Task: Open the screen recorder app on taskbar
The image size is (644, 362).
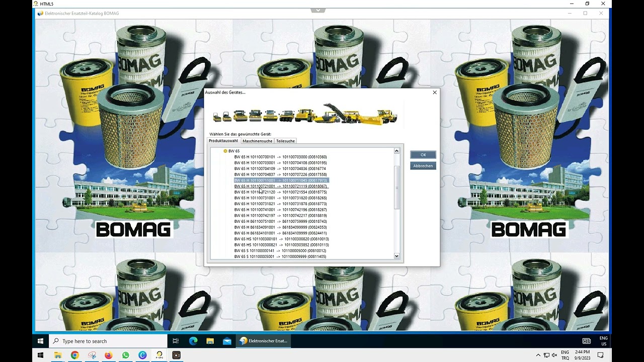Action: (176, 355)
